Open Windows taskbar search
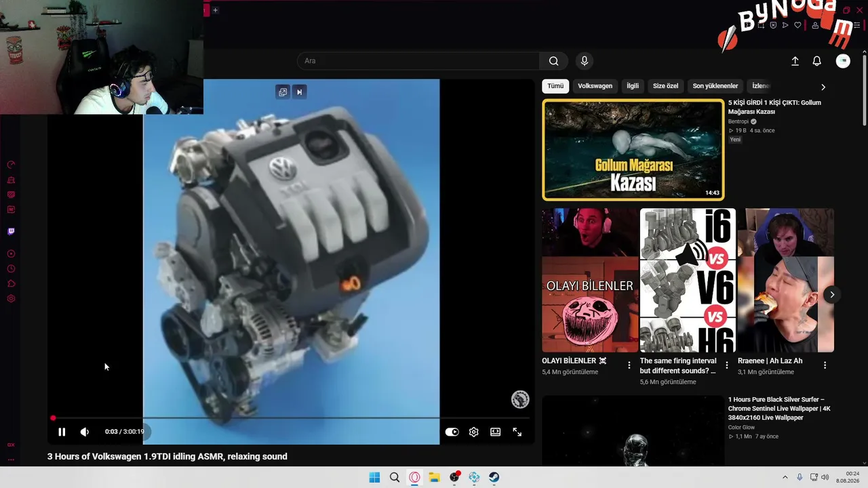Screen dimensions: 868x488 395,477
